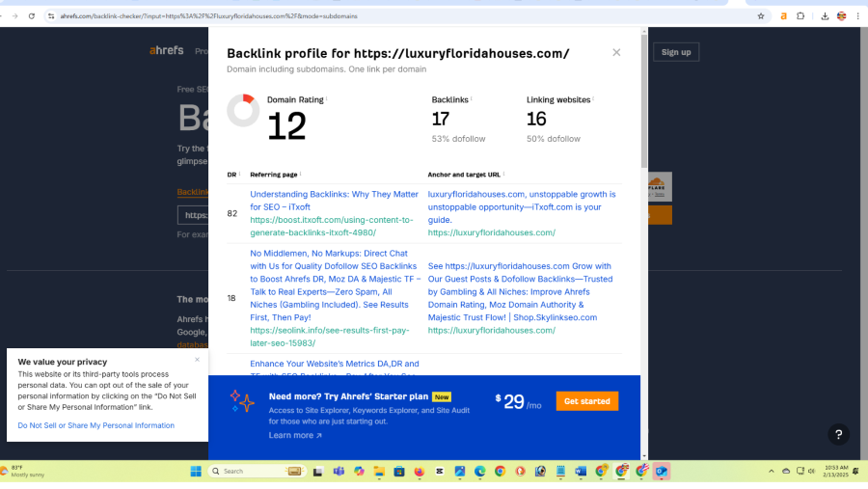Open 'No Middlemen, No Markups' referring page
The image size is (868, 489).
[335, 285]
